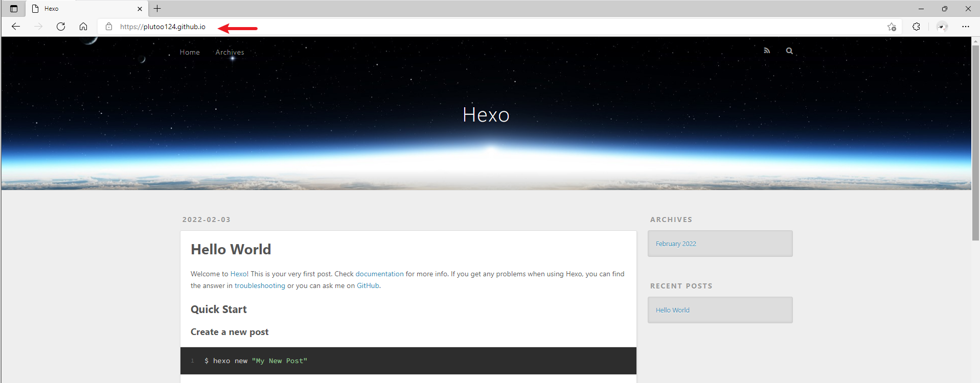Open the Extensions puzzle icon
This screenshot has width=980, height=383.
point(916,27)
